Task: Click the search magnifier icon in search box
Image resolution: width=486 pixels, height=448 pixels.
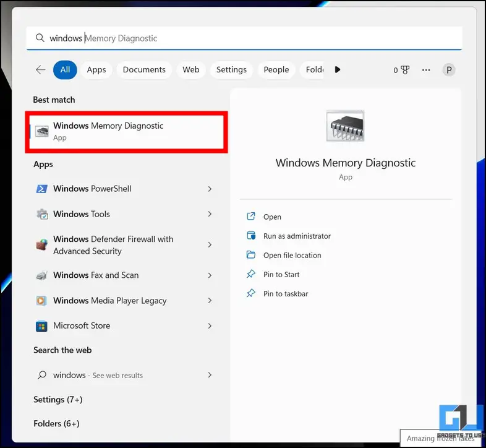Action: point(40,38)
